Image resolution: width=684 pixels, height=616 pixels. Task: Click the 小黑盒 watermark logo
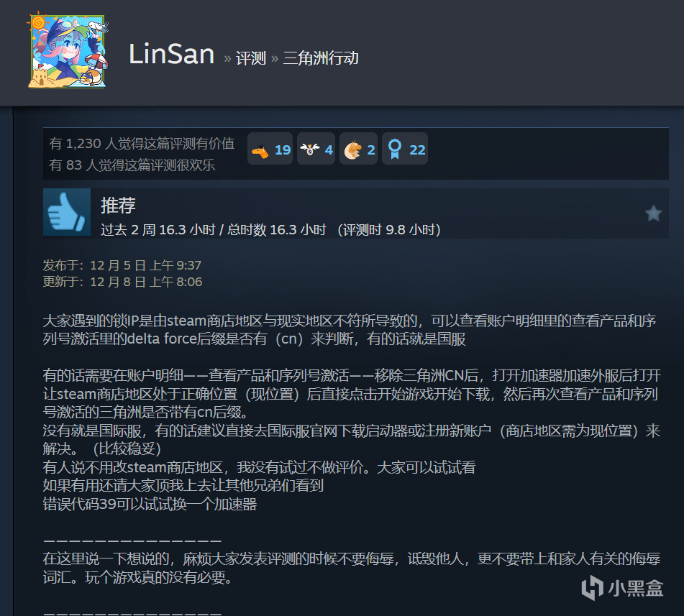coord(622,588)
